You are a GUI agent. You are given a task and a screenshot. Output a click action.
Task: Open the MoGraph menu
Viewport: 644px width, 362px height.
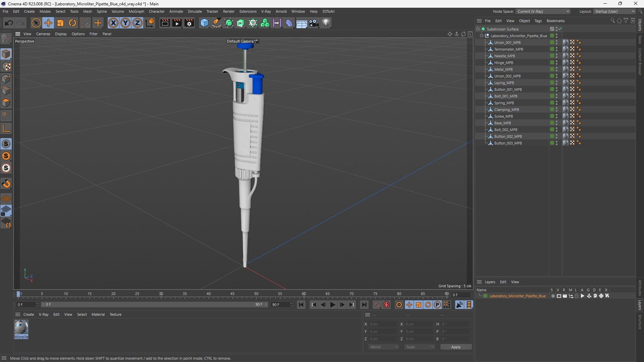pos(136,11)
